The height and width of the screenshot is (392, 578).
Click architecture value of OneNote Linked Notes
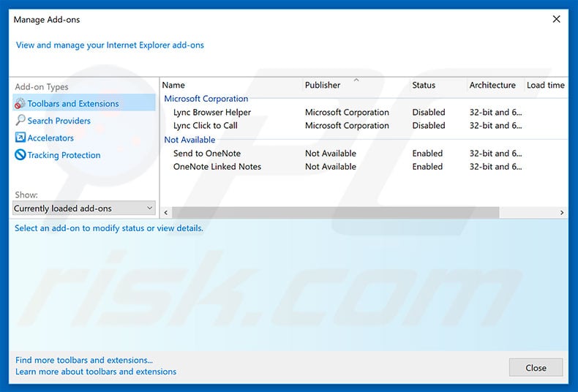click(x=495, y=167)
